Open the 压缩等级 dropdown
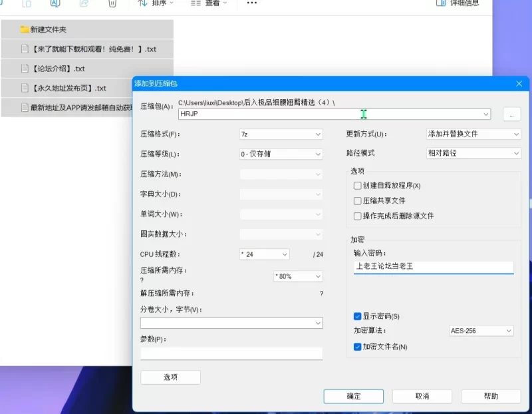The height and width of the screenshot is (414, 532). [x=281, y=154]
